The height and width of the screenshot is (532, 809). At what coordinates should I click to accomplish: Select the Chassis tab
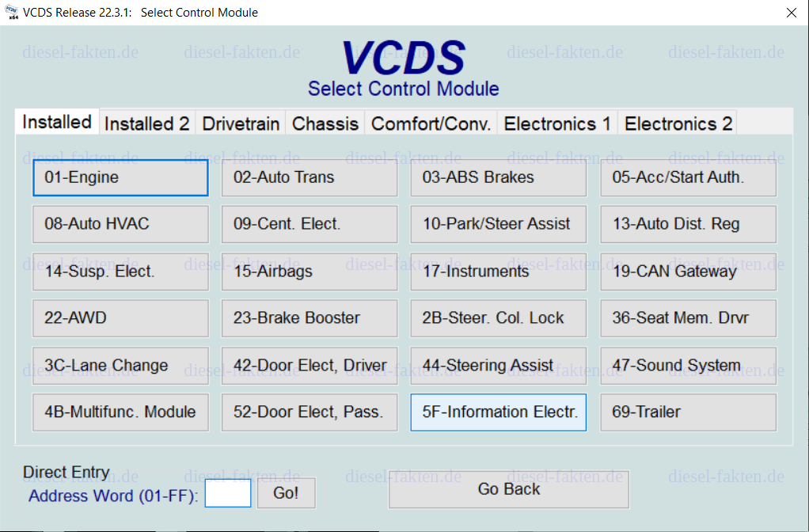[x=325, y=123]
